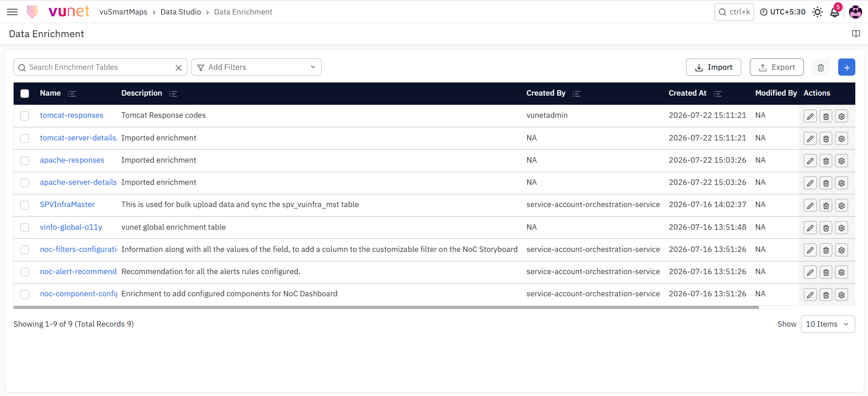Edit the tomcat-responses table
This screenshot has width=868, height=396.
[810, 116]
